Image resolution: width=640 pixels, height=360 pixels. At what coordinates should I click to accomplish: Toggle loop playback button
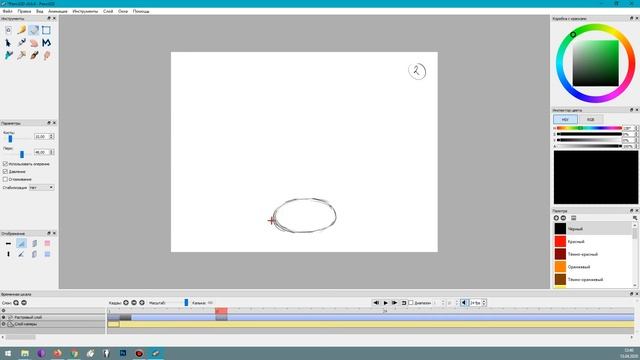pyautogui.click(x=404, y=303)
